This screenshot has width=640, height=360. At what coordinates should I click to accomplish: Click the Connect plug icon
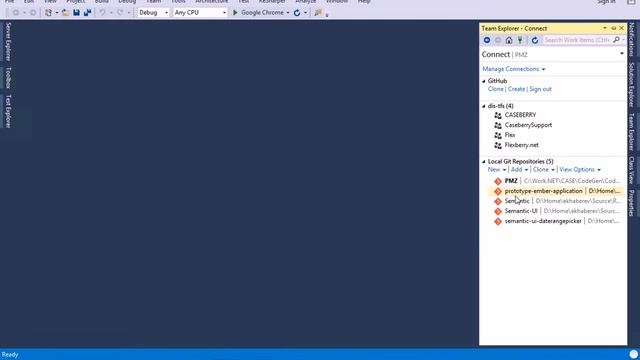coord(520,40)
